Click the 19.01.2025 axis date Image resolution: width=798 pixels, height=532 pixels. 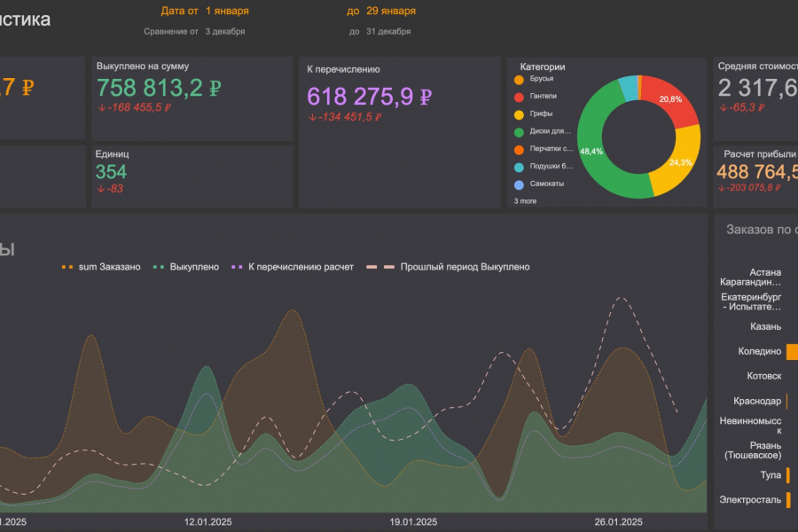pos(413,522)
